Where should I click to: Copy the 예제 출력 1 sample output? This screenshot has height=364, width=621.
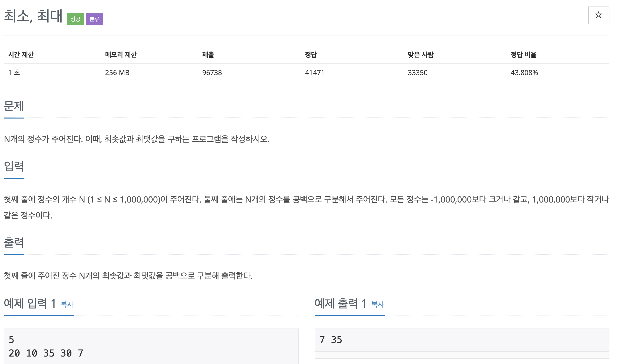point(377,304)
